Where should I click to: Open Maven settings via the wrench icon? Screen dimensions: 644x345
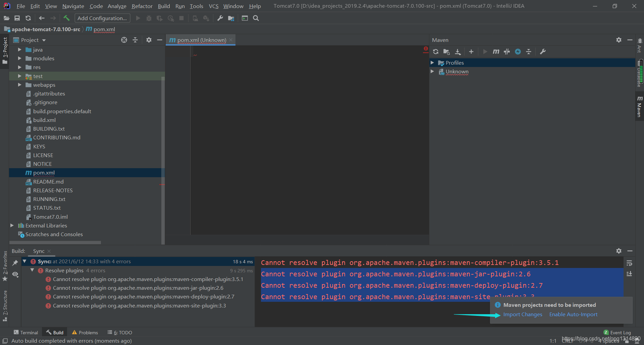543,52
